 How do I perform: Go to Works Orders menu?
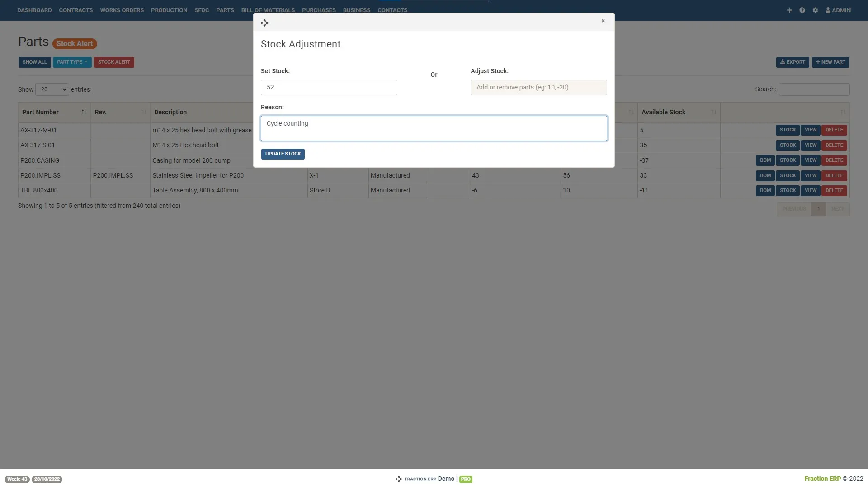[x=122, y=10]
